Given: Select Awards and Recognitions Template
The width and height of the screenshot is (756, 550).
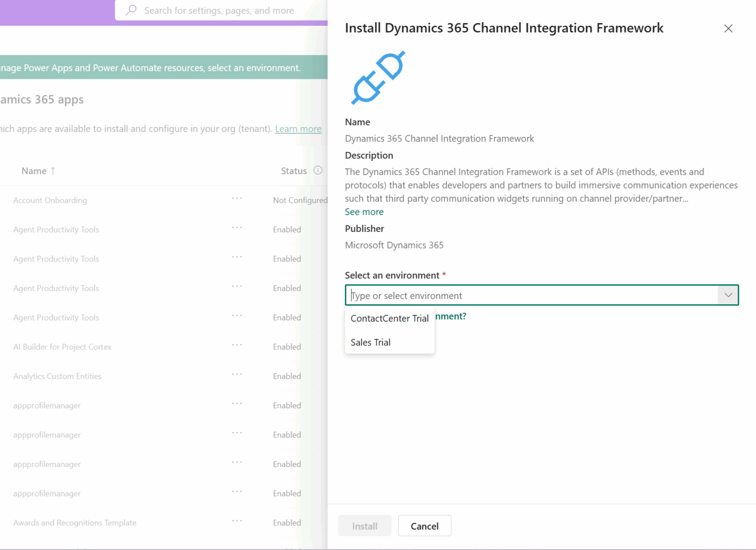Looking at the screenshot, I should click(75, 523).
